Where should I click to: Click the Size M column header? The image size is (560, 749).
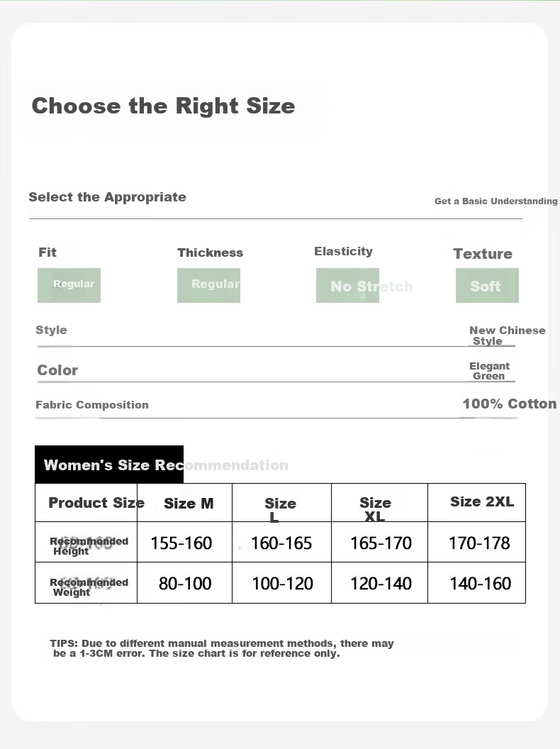tap(185, 502)
